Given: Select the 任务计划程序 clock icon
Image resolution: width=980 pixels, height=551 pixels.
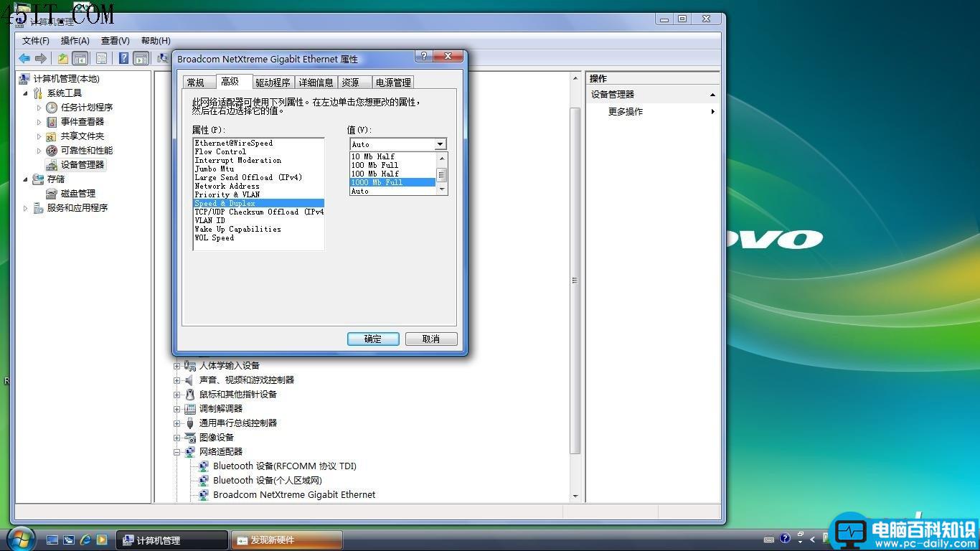Looking at the screenshot, I should point(52,107).
